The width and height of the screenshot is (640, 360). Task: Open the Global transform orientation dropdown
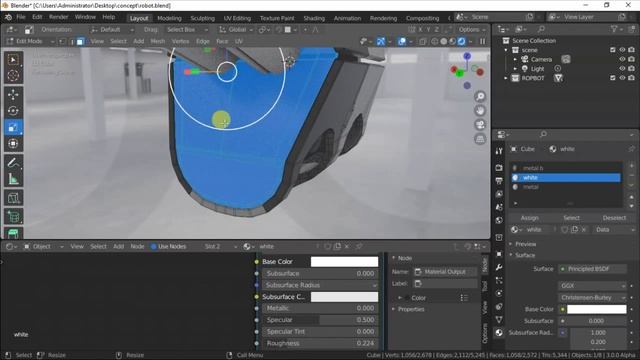tap(236, 30)
